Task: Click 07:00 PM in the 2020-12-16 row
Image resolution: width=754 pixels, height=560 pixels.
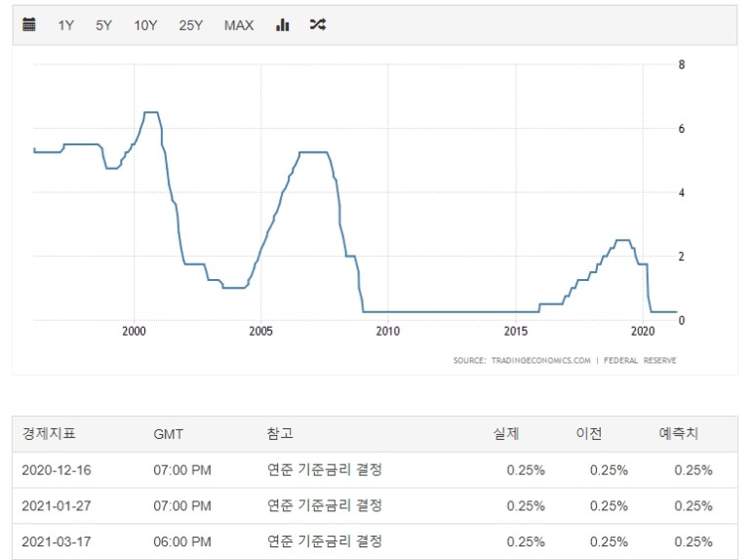Action: pyautogui.click(x=182, y=470)
